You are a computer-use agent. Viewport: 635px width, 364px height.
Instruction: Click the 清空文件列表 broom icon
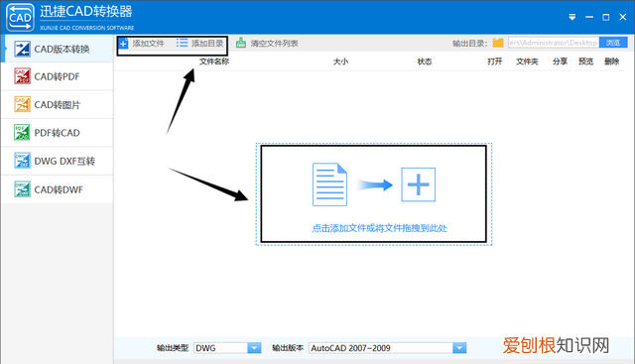click(x=241, y=43)
